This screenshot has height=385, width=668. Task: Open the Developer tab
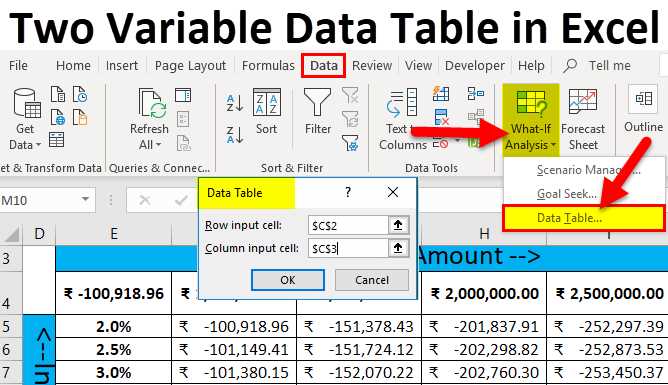475,66
